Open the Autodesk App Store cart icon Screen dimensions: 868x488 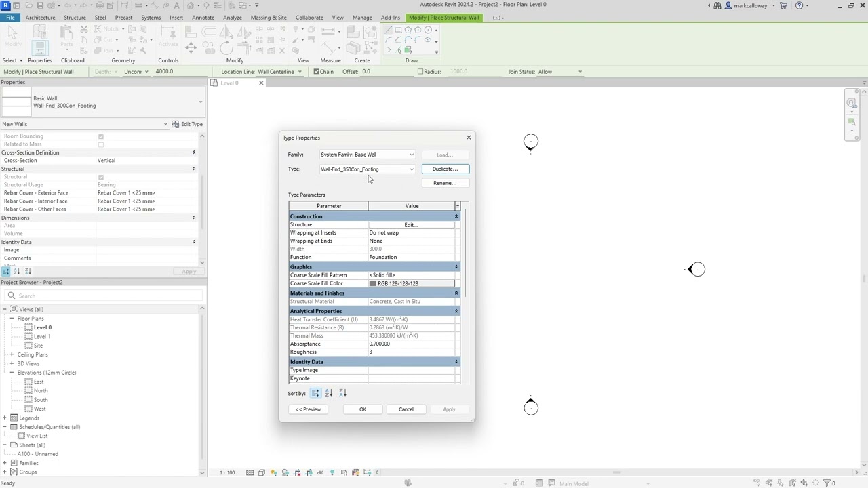tap(783, 5)
